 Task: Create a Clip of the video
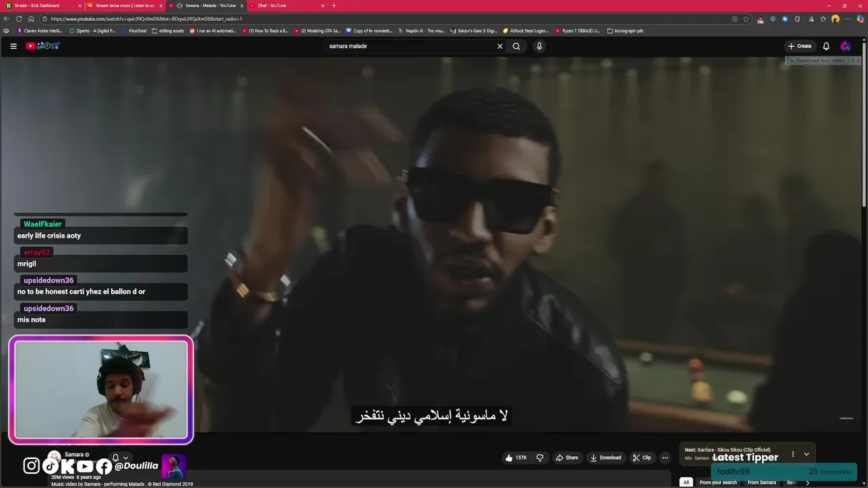click(642, 457)
